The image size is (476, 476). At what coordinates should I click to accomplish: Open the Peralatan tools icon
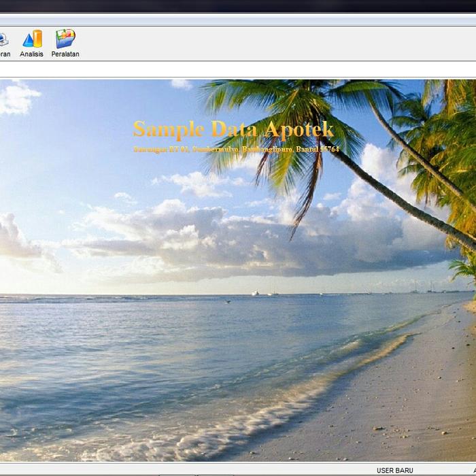[x=65, y=39]
